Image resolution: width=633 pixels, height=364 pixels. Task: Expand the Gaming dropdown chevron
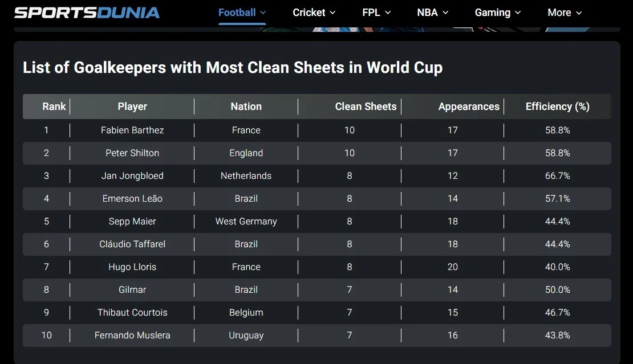coord(518,13)
